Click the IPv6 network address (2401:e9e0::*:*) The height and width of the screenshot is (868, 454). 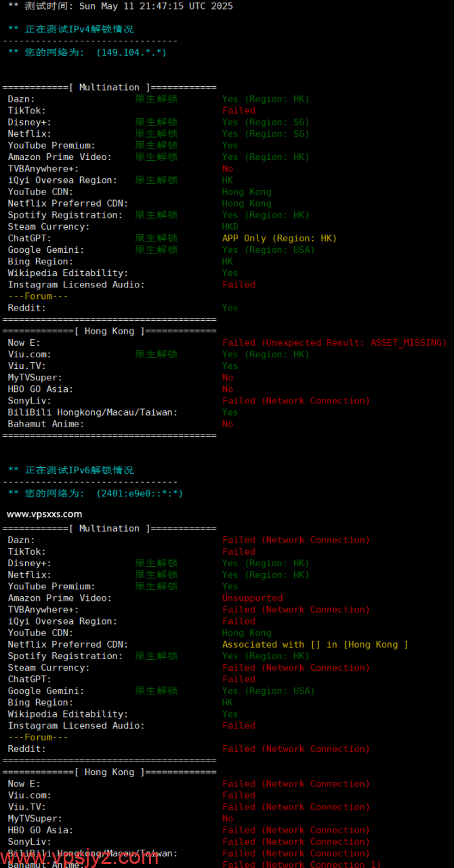pos(140,493)
